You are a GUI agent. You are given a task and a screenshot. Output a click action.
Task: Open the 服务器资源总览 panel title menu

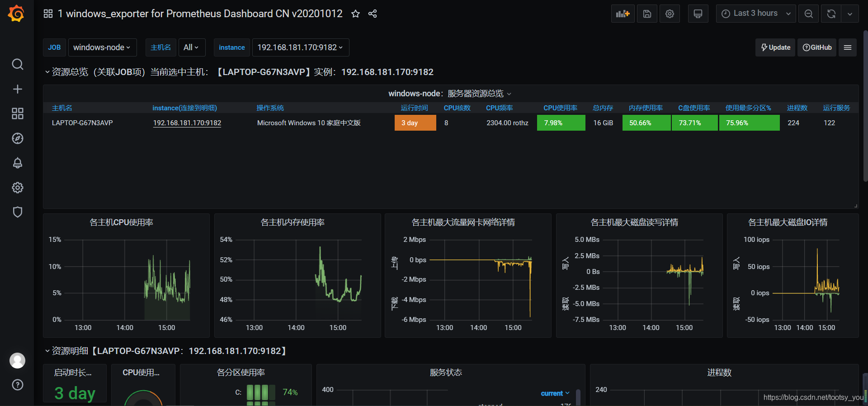450,94
